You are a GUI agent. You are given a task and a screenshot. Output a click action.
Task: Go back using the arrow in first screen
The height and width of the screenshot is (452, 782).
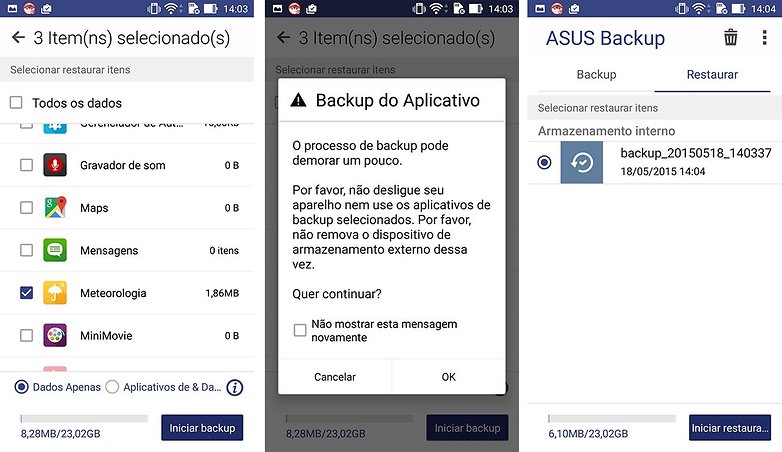18,37
